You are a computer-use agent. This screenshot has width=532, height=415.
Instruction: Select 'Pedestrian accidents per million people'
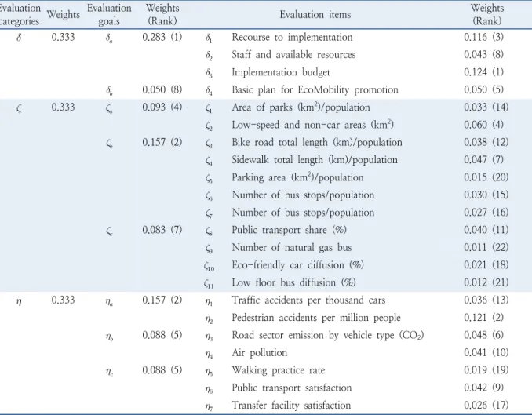(316, 318)
